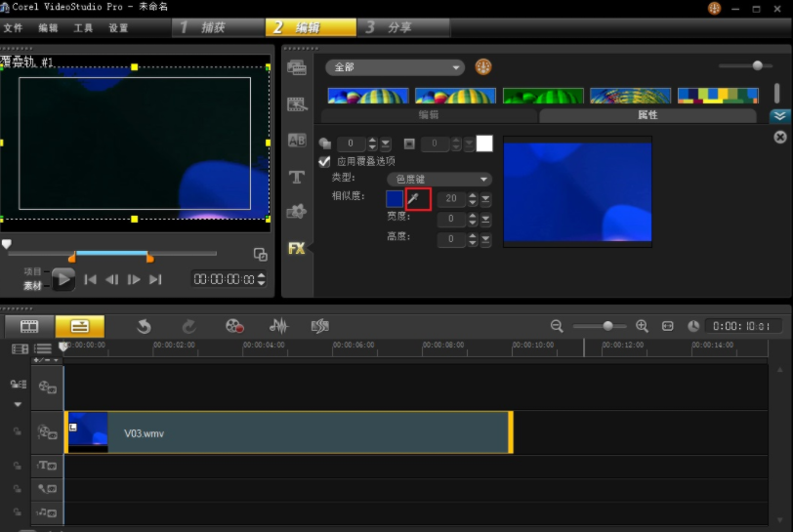The image size is (793, 532).
Task: Open the Transition AB library
Action: tap(297, 141)
